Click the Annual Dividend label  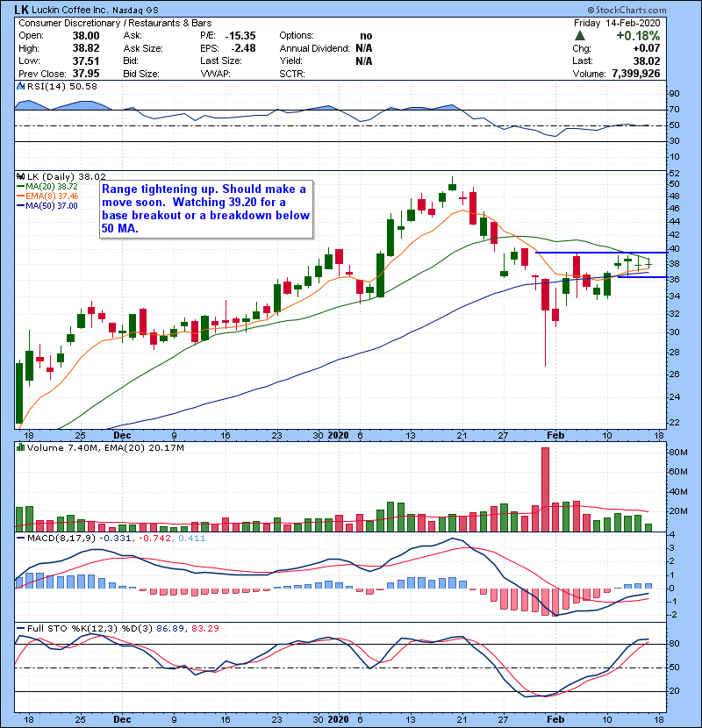[x=314, y=48]
